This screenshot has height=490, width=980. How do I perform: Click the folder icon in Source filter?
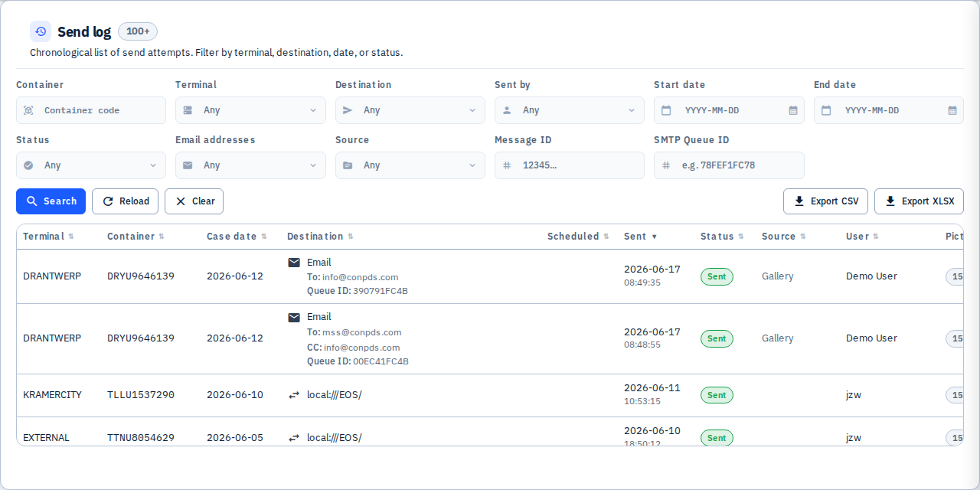[348, 165]
